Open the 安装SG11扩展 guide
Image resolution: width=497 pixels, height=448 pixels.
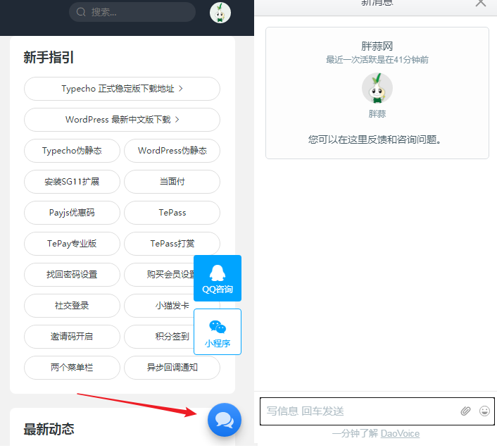72,182
